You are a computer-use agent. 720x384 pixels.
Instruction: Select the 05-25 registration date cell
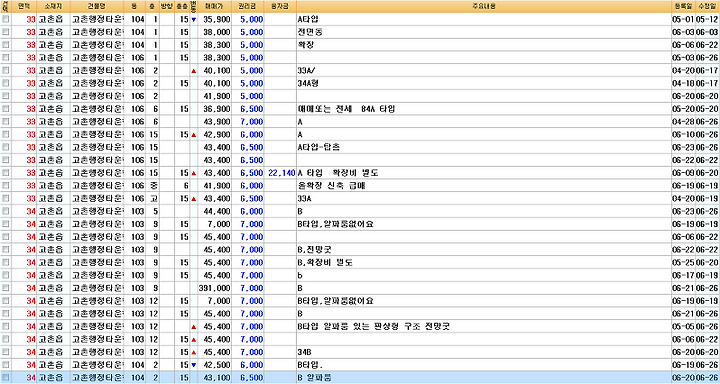tap(683, 262)
